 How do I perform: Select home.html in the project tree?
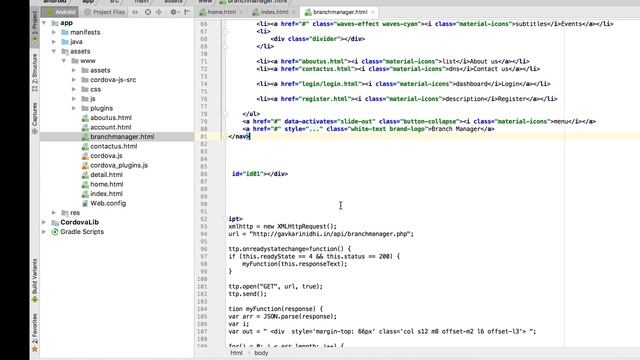coord(106,184)
